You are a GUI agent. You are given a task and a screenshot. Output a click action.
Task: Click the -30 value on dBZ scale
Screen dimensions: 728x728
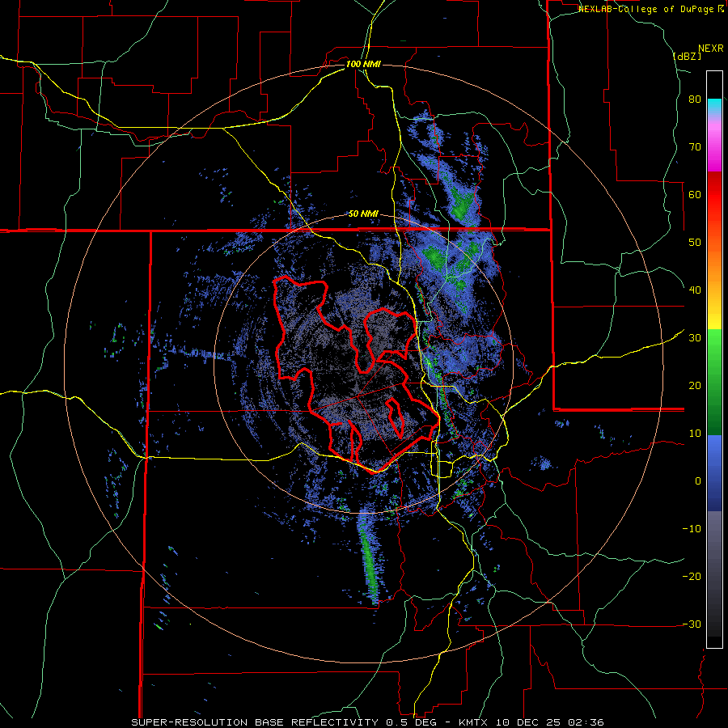692,625
